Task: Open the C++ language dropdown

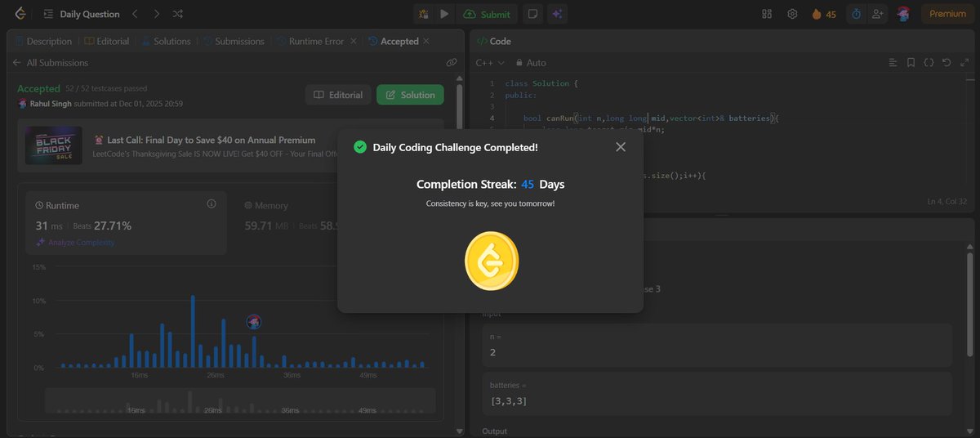Action: pyautogui.click(x=490, y=63)
